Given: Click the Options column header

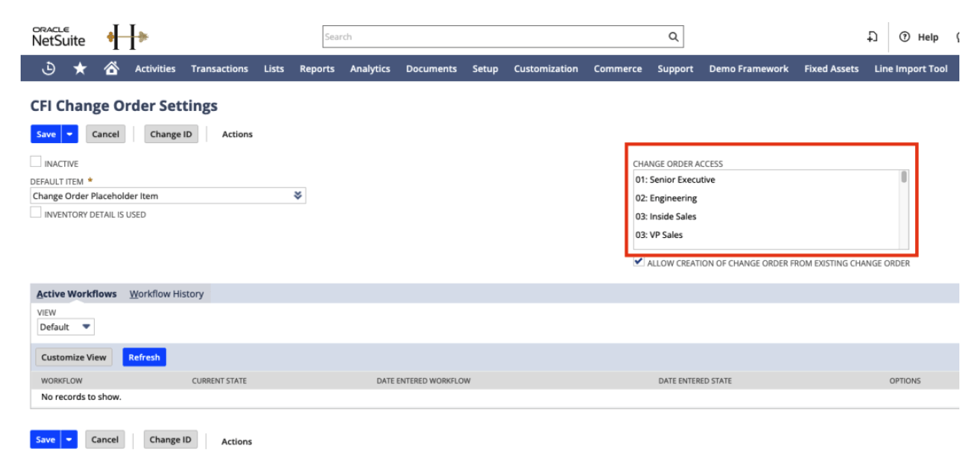Looking at the screenshot, I should point(905,380).
